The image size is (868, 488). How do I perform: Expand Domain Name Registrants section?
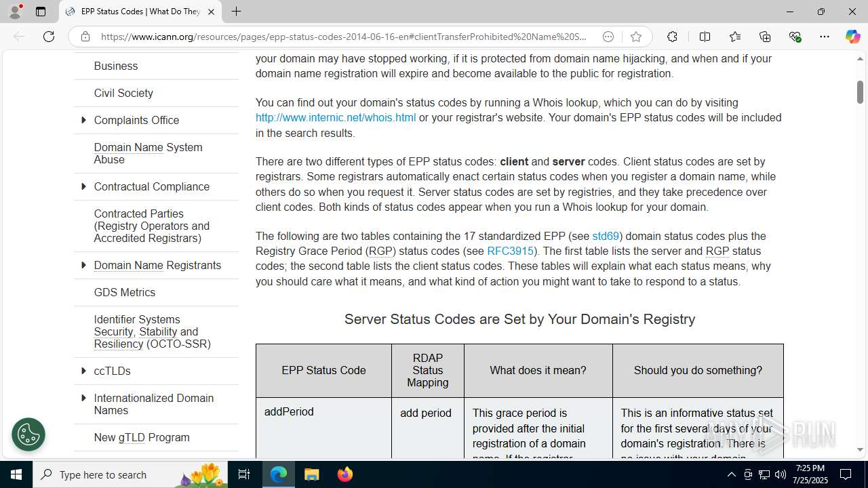(x=83, y=265)
